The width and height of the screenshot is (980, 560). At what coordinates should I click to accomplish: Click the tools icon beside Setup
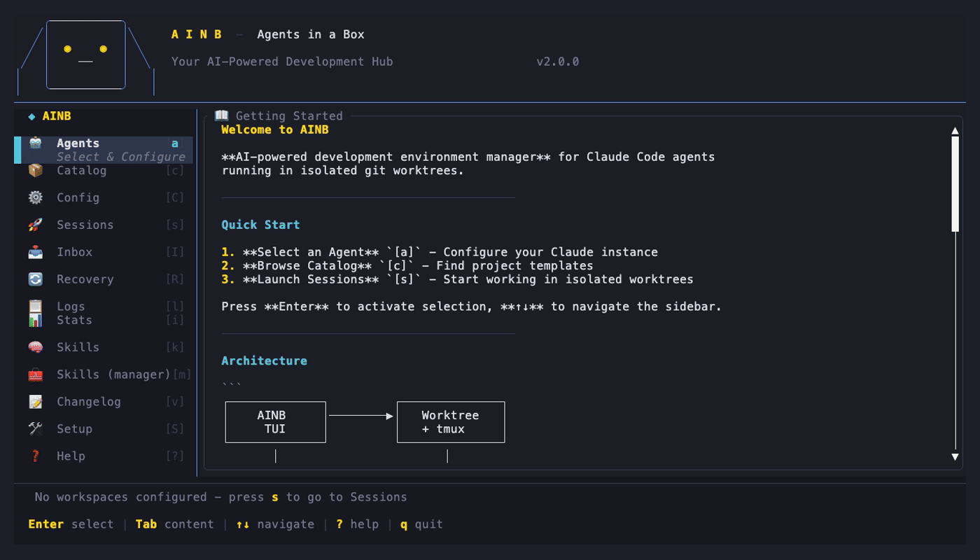36,429
